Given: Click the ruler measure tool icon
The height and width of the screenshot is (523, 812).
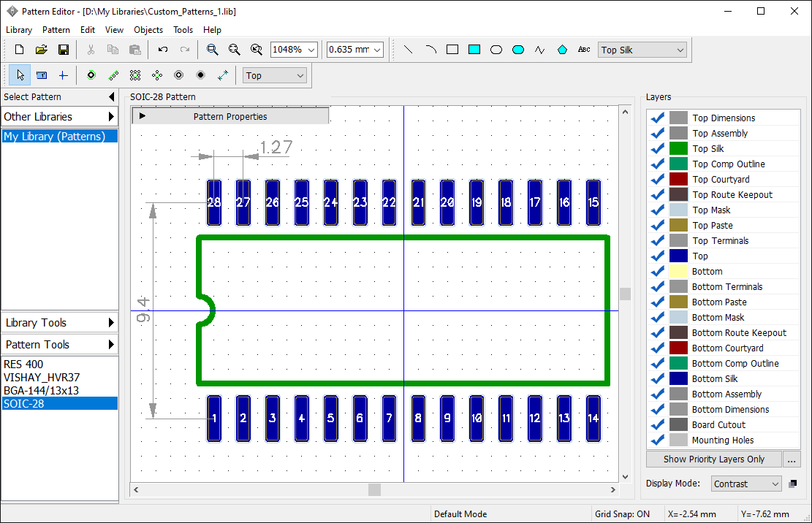Looking at the screenshot, I should tap(42, 75).
